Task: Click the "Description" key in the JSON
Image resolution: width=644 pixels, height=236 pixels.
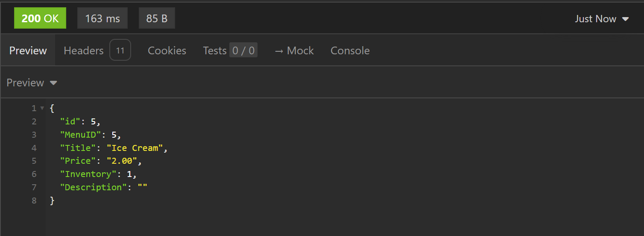Action: click(94, 187)
